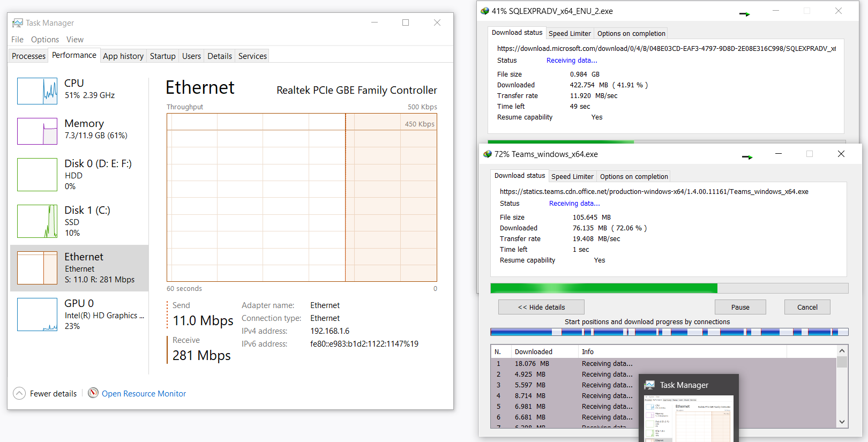Click the blue connections progress bar

pyautogui.click(x=669, y=332)
